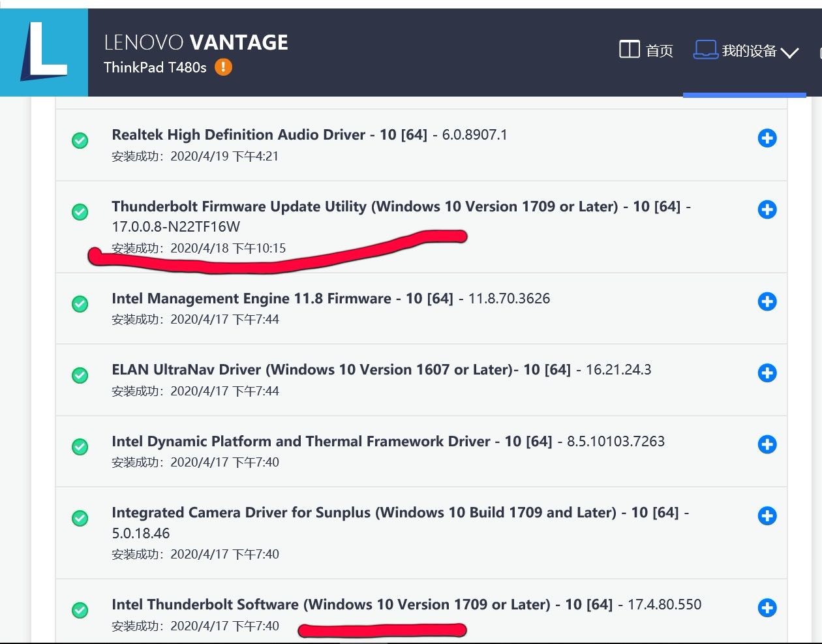The width and height of the screenshot is (822, 644).
Task: Expand ELAN UltraNav Driver plus button
Action: pos(767,373)
